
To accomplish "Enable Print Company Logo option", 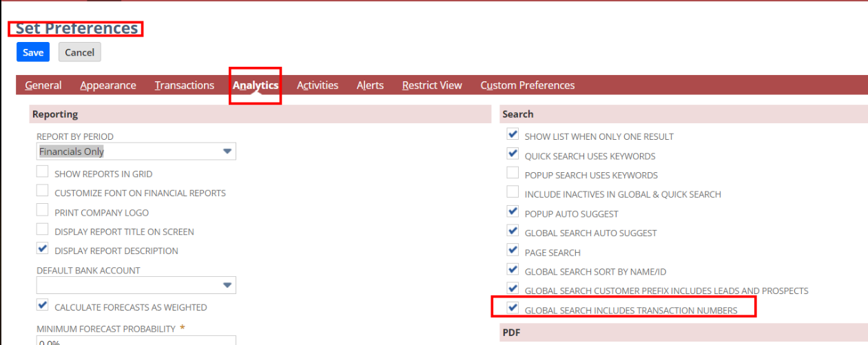I will click(x=43, y=211).
